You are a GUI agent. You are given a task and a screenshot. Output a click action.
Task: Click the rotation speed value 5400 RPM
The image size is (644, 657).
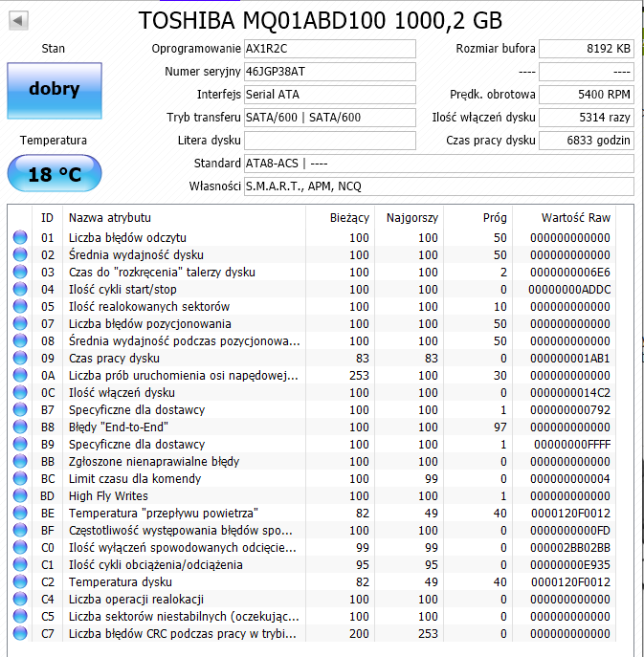tap(587, 95)
